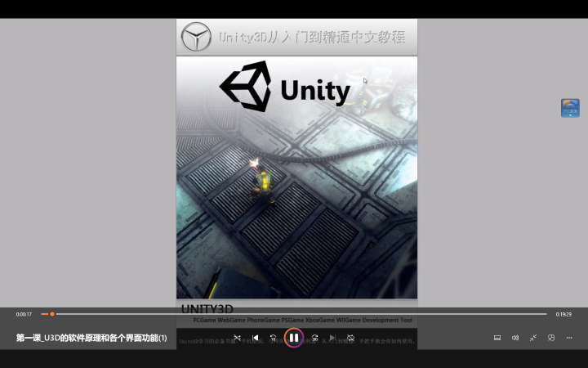Image resolution: width=588 pixels, height=368 pixels.
Task: Open the volume control
Action: coord(515,338)
